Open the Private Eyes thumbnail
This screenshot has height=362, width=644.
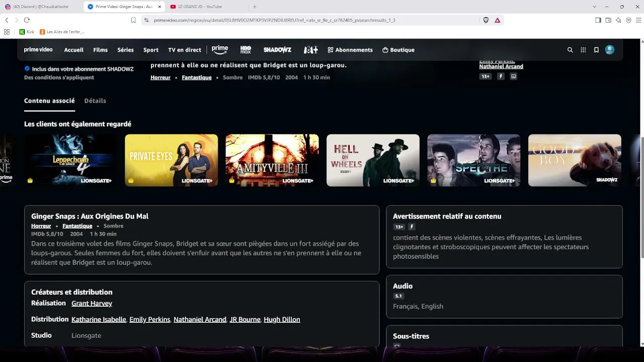pyautogui.click(x=172, y=160)
